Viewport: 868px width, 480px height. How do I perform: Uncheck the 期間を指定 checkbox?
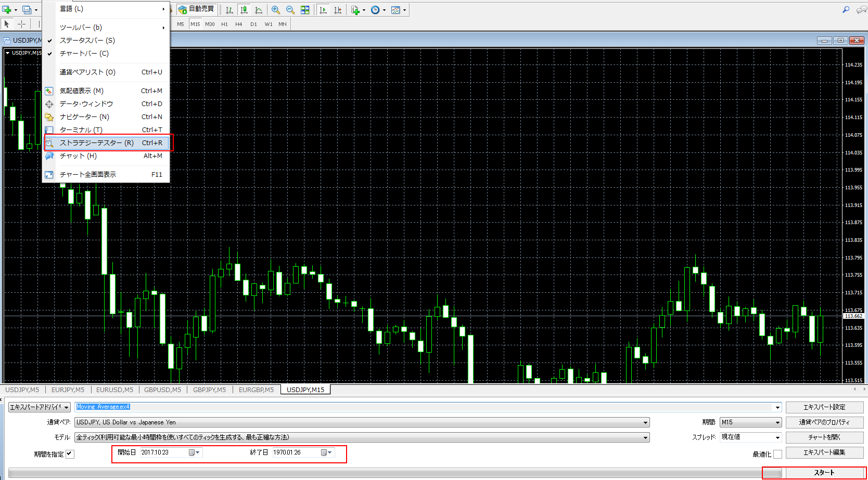tap(70, 454)
